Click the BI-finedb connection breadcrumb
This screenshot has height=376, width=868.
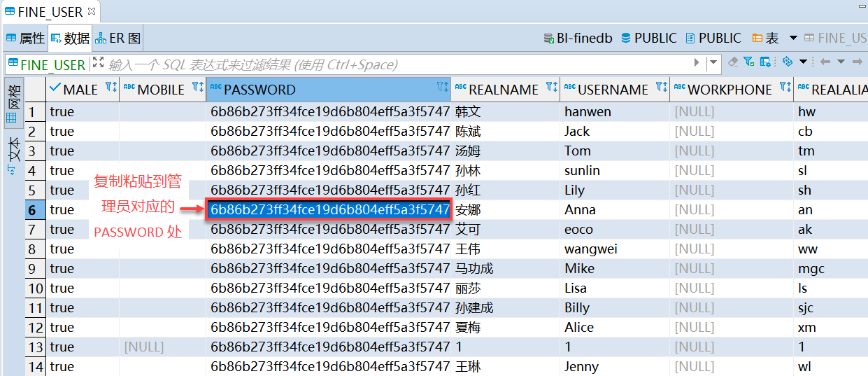click(x=578, y=39)
